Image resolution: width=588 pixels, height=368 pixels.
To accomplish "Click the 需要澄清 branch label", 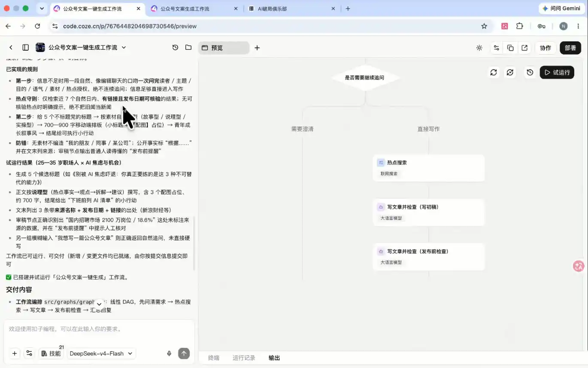I will tap(303, 129).
